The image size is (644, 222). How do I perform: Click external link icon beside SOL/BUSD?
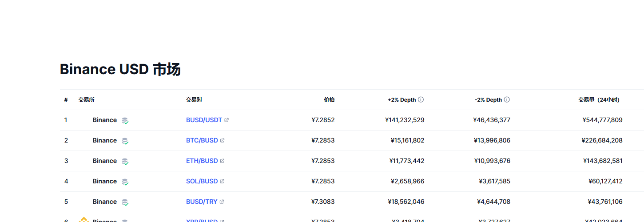click(222, 182)
